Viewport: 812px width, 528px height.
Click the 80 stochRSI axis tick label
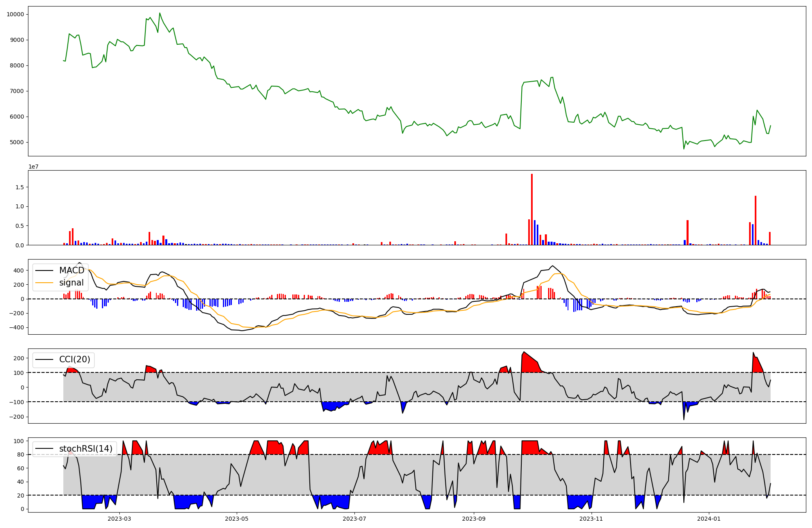click(20, 455)
